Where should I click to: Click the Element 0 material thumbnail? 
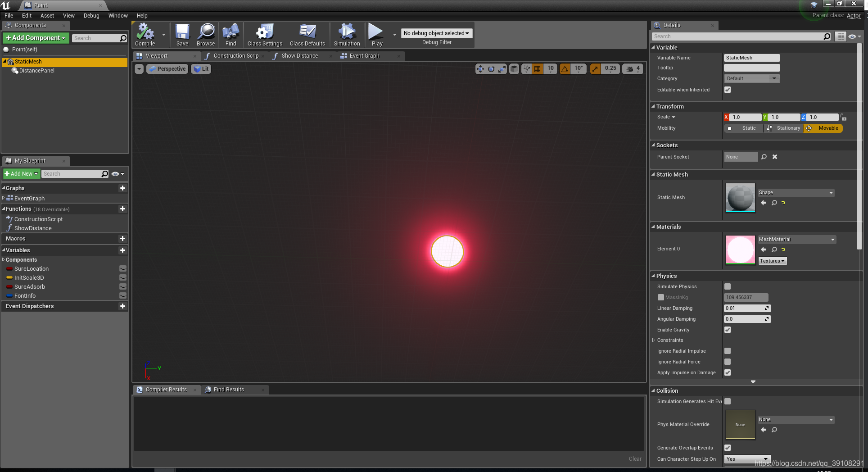tap(740, 250)
